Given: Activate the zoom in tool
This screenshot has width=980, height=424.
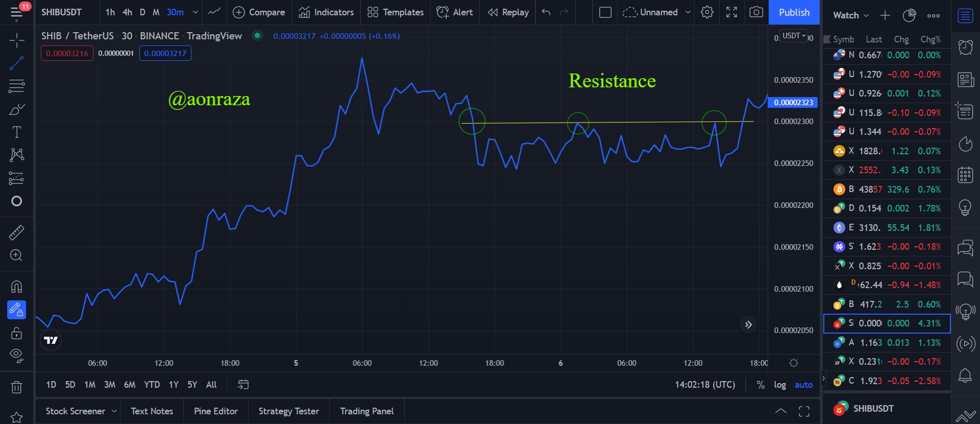Looking at the screenshot, I should pos(16,255).
